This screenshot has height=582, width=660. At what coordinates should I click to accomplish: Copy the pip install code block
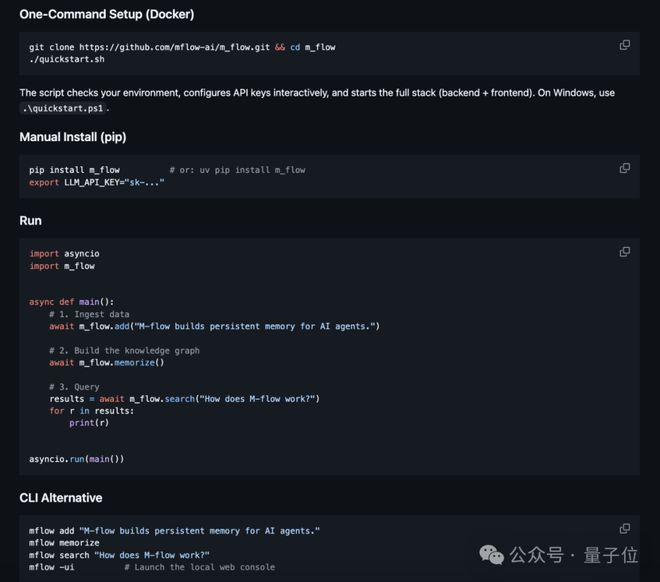[x=625, y=168]
